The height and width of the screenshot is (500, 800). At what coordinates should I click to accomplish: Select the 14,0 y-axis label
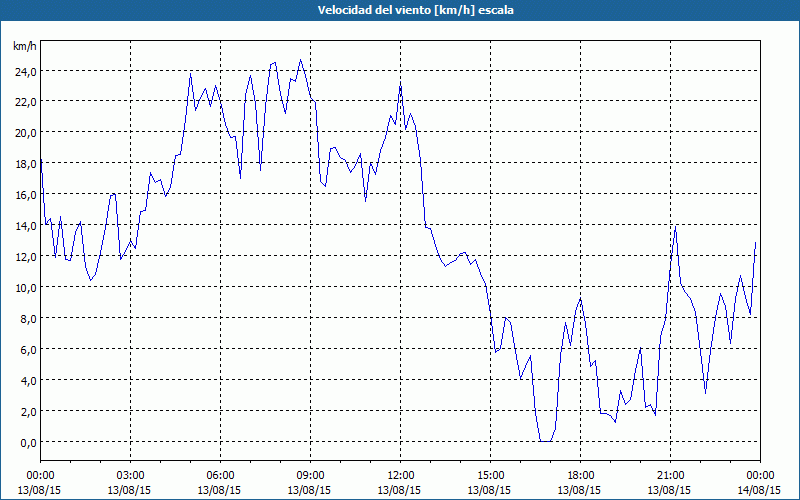pos(28,226)
